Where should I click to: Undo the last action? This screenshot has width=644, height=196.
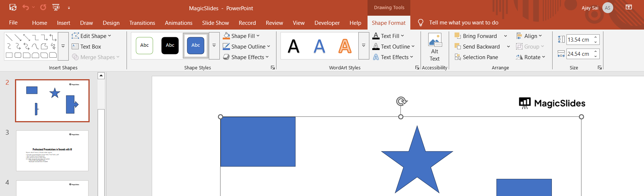[26, 7]
